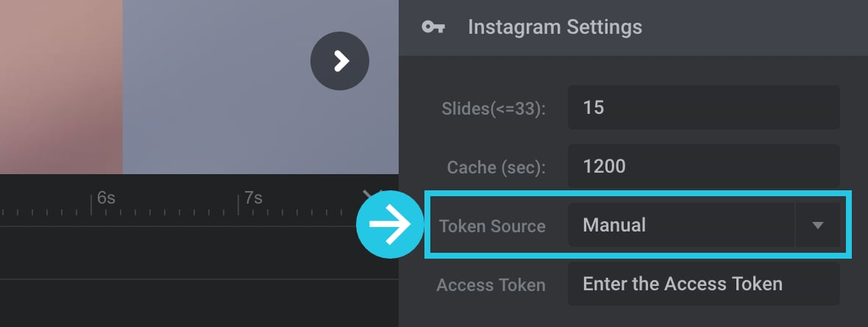Click the Token Source label
The width and height of the screenshot is (868, 327).
click(492, 226)
